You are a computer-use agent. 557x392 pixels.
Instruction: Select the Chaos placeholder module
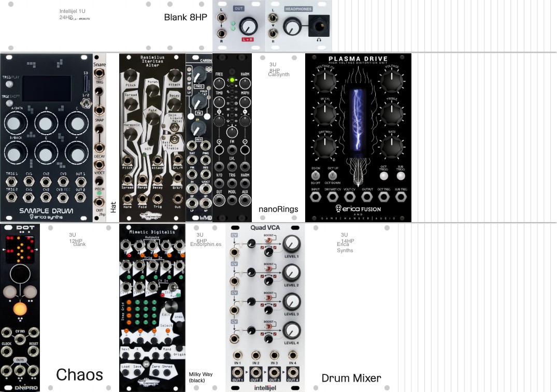79,307
